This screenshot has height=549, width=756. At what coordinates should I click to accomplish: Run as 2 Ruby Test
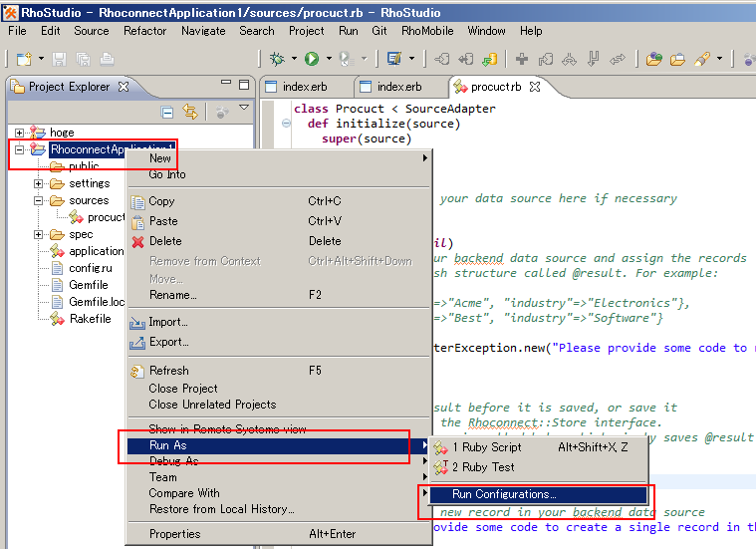539,467
